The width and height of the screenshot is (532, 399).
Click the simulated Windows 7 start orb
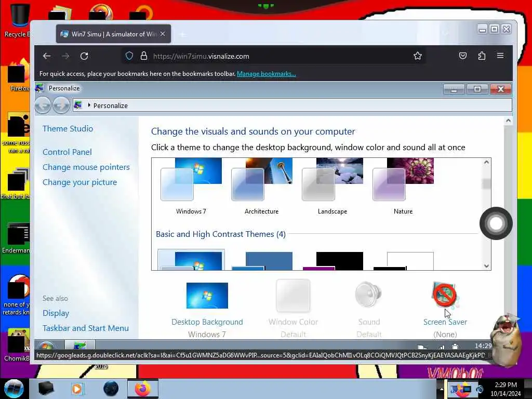click(46, 345)
